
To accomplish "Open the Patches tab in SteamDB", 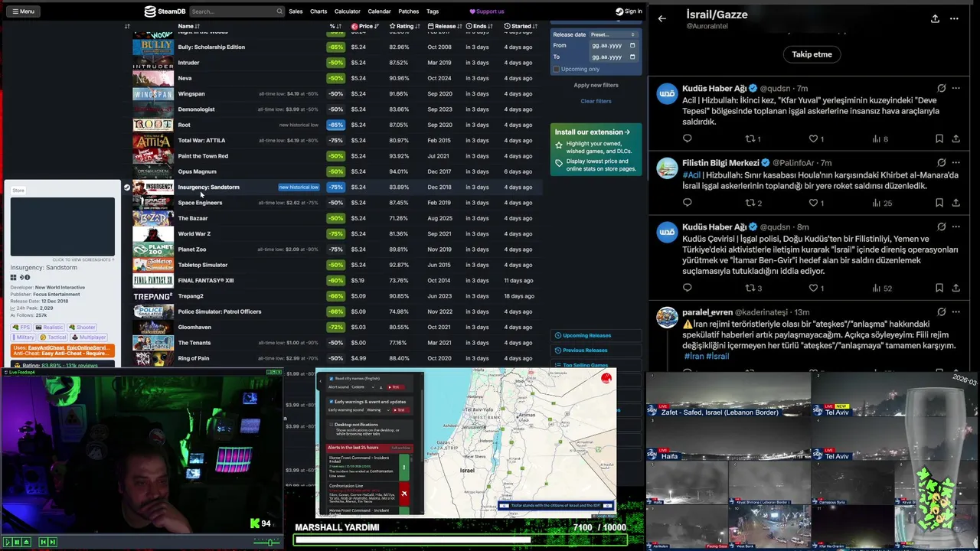I will (409, 11).
